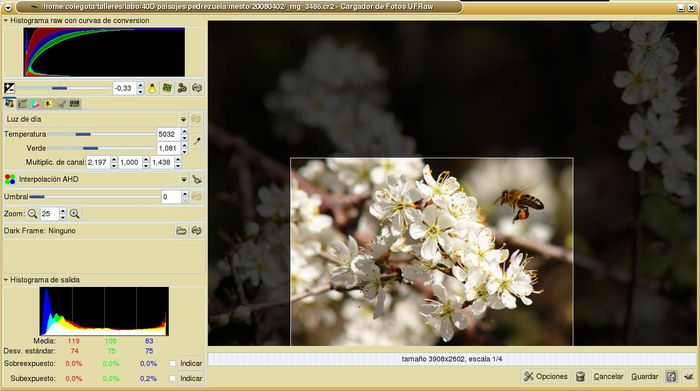Open dark frame file folder icon
700x391 pixels.
181,231
